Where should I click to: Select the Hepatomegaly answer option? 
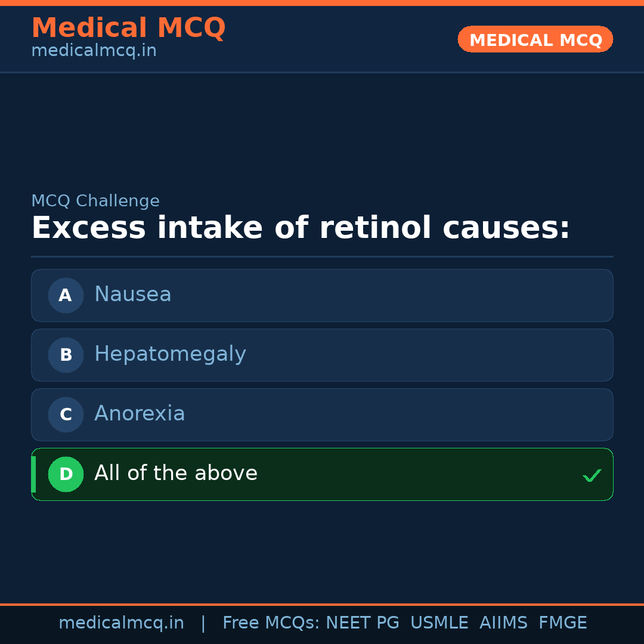click(x=322, y=355)
